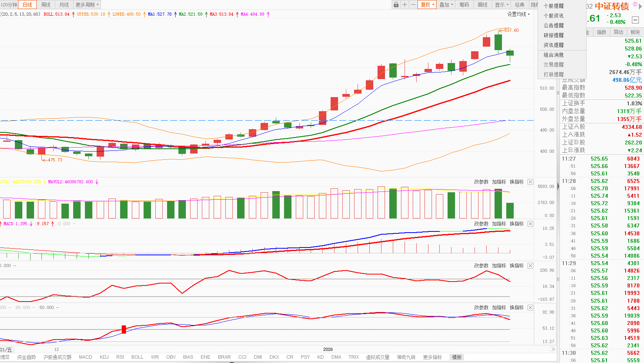Select the KDJ indicator tab at bottom

pyautogui.click(x=104, y=357)
